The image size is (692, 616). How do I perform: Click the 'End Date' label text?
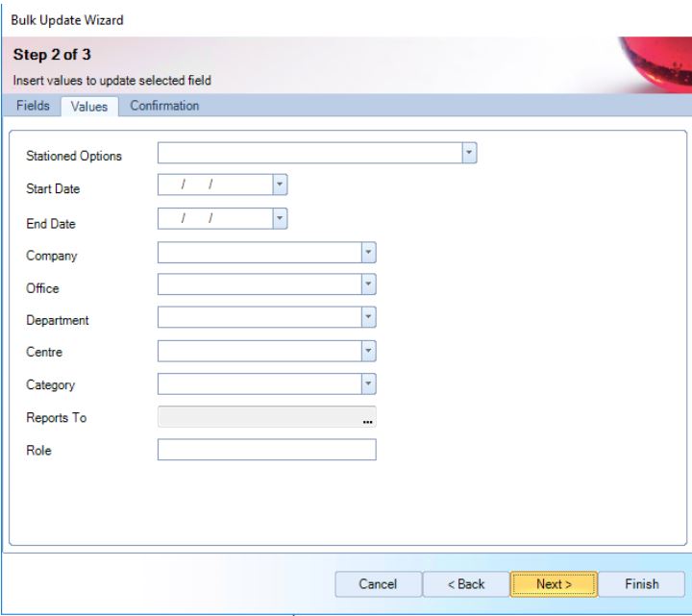point(51,224)
